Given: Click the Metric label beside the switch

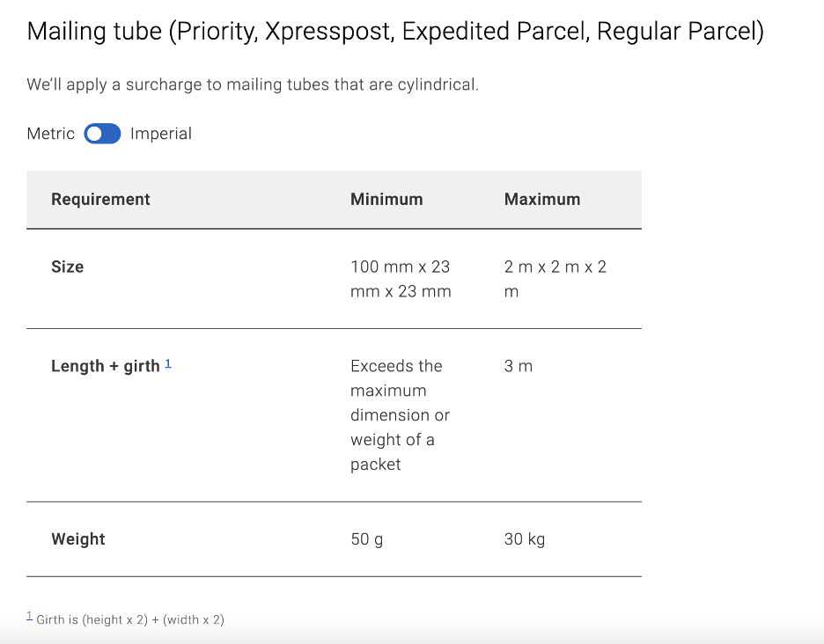Looking at the screenshot, I should tap(51, 134).
